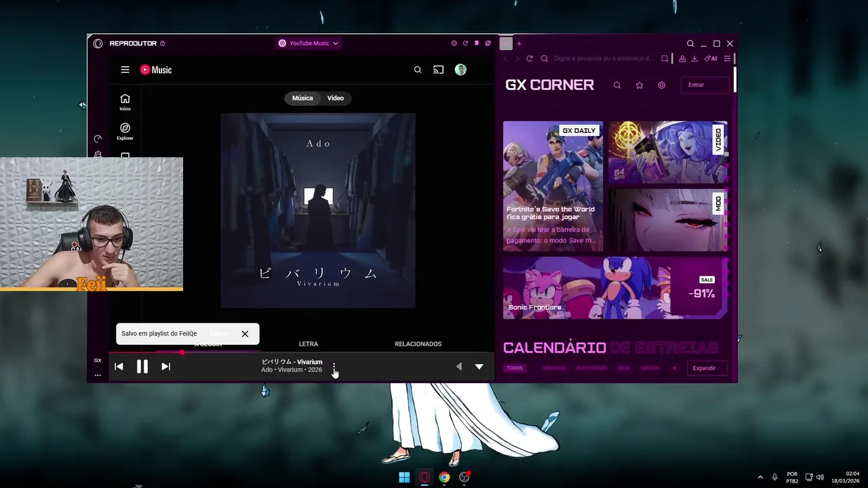
Task: Search within GX Corner
Action: (x=617, y=85)
